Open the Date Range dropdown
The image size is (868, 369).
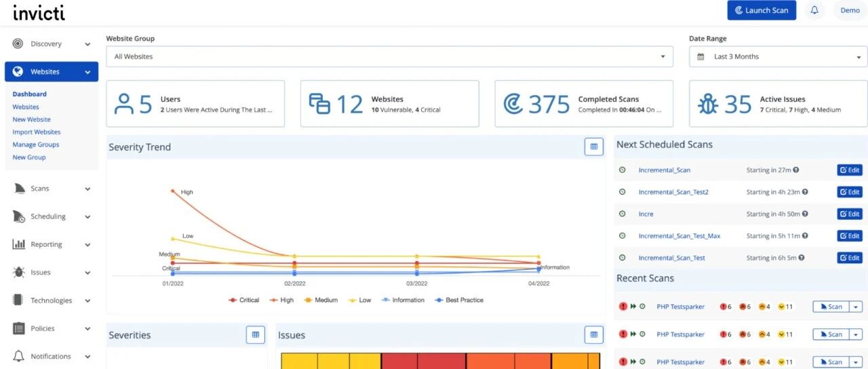click(x=778, y=56)
